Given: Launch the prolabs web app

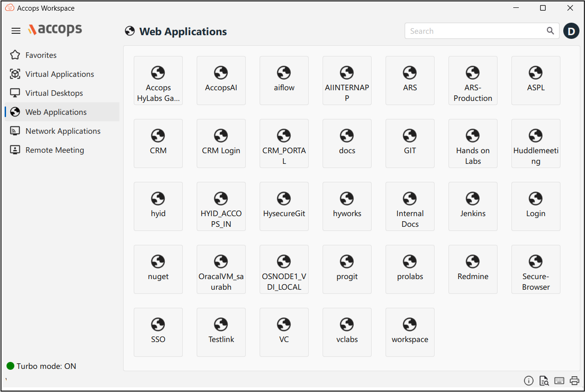Looking at the screenshot, I should [410, 269].
